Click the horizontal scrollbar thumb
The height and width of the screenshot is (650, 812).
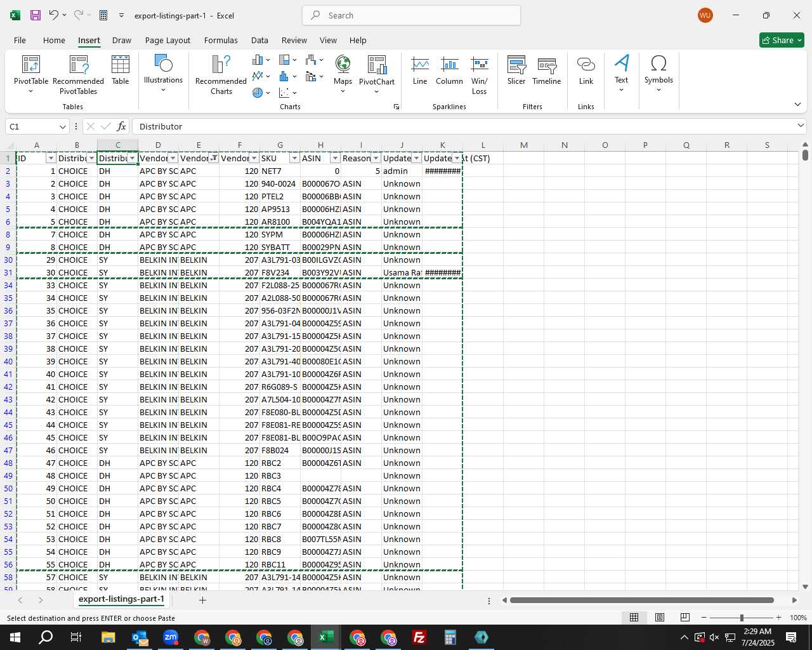coord(641,600)
